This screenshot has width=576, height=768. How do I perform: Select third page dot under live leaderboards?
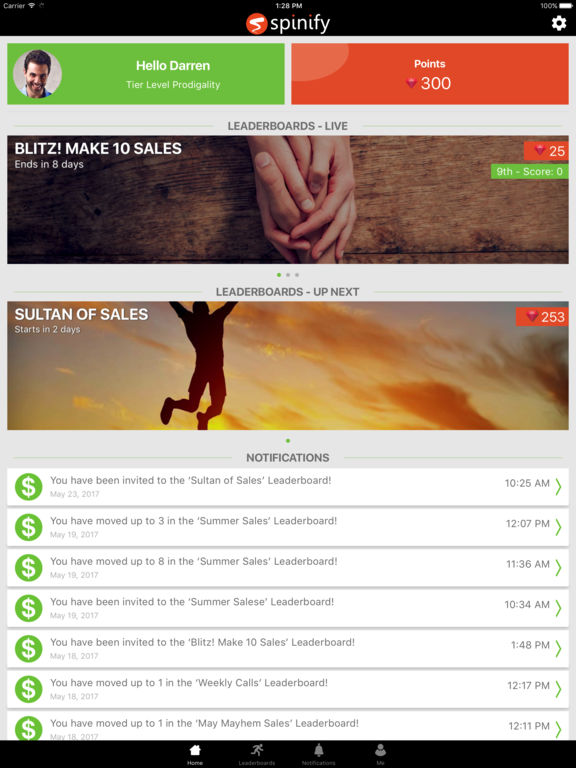297,275
